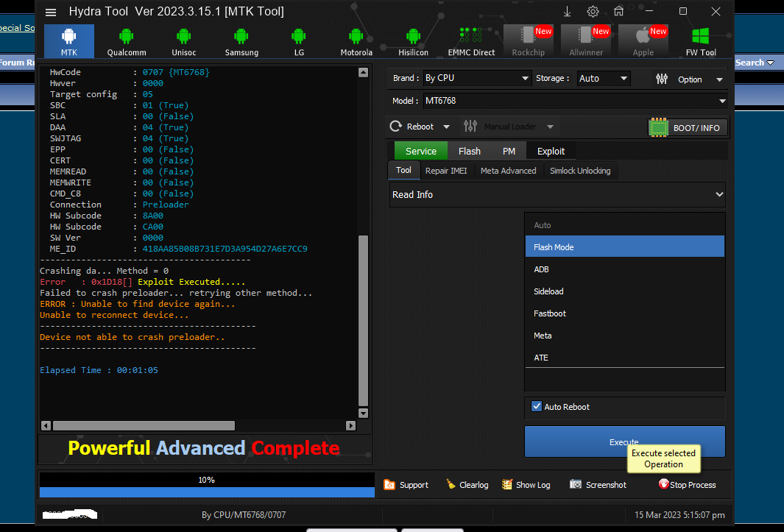Choose Meta from the mode list

(624, 335)
